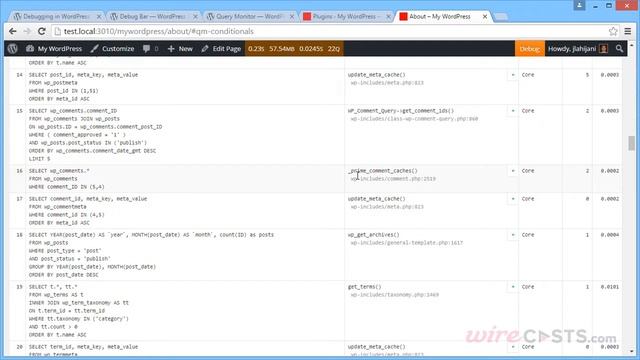
Task: Close the About - My WordPress tab
Action: pyautogui.click(x=484, y=16)
